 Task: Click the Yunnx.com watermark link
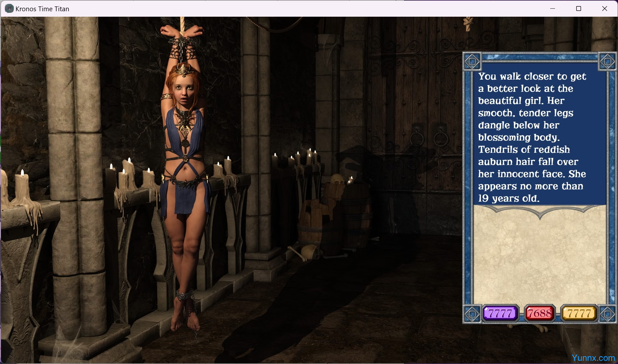coord(593,358)
